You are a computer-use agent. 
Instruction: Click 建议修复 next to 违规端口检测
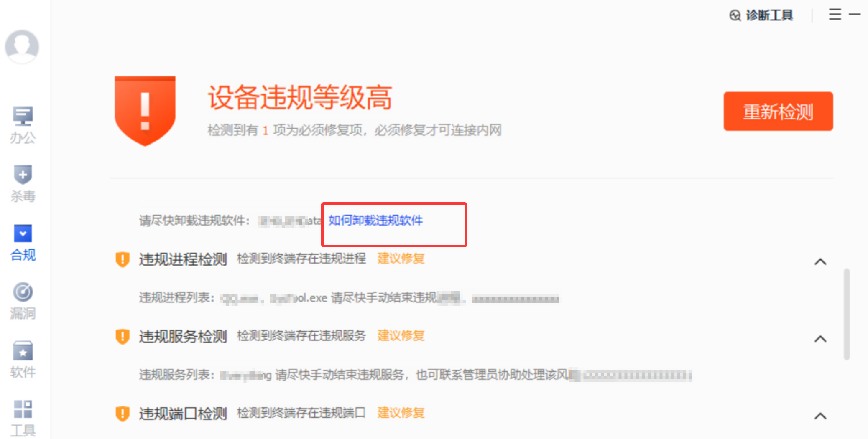tap(401, 413)
